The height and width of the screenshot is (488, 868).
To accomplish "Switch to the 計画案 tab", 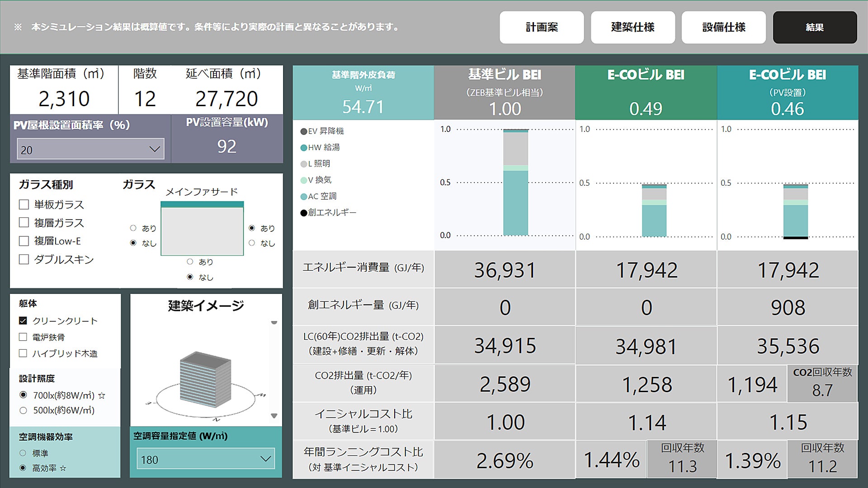I will coord(542,28).
